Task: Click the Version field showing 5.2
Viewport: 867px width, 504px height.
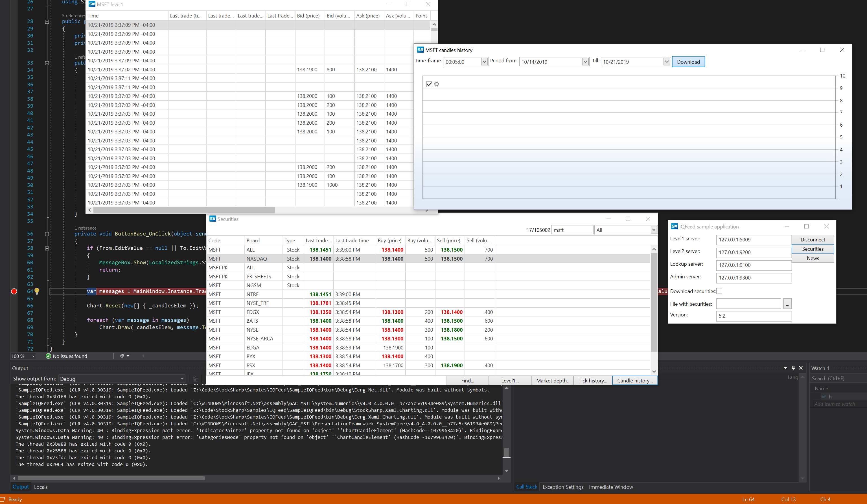Action: (754, 316)
